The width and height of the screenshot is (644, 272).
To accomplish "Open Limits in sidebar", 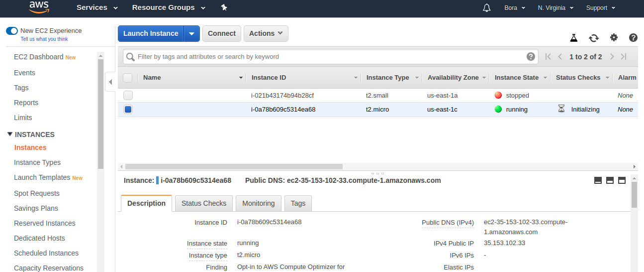I will click(x=23, y=118).
